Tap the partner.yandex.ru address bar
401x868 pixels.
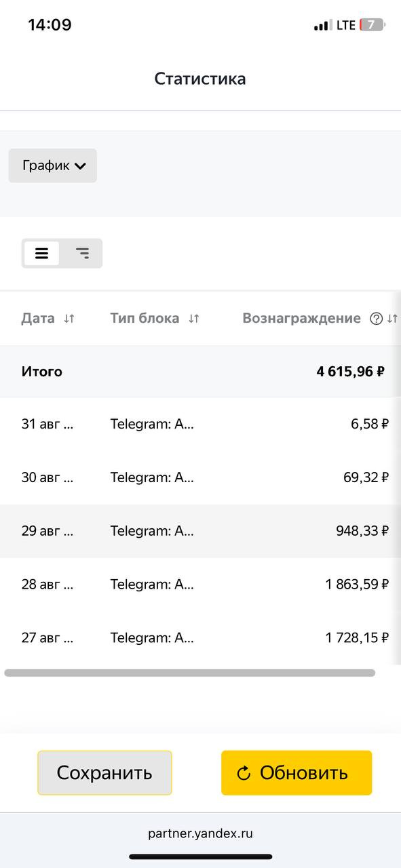200,833
